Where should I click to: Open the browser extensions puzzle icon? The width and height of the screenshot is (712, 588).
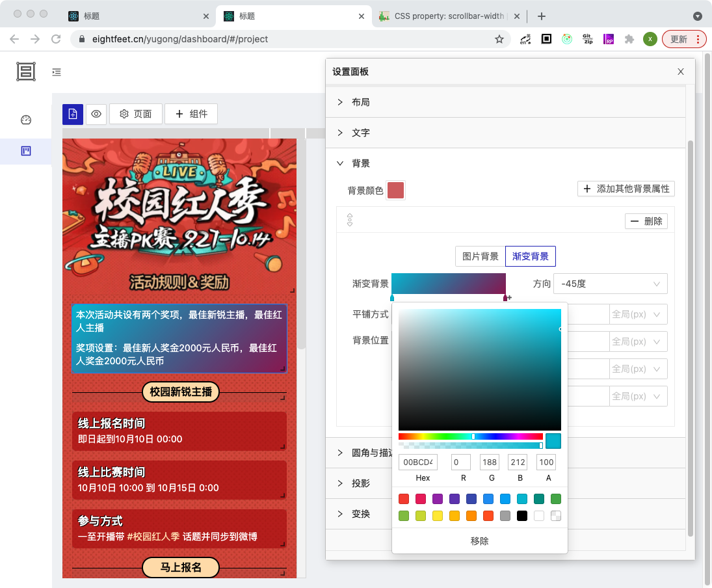pos(629,39)
